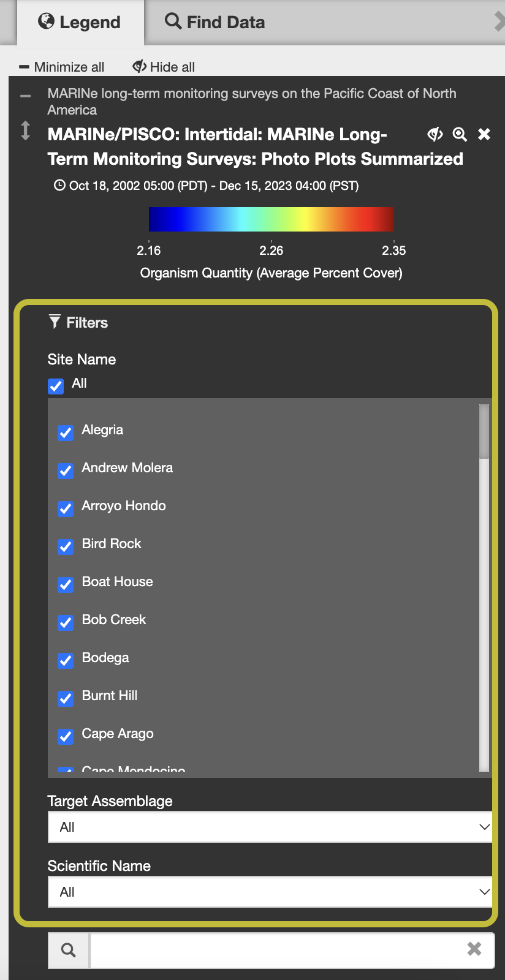Click the layer reorder up-down arrow icon
The width and height of the screenshot is (505, 980).
(x=25, y=130)
